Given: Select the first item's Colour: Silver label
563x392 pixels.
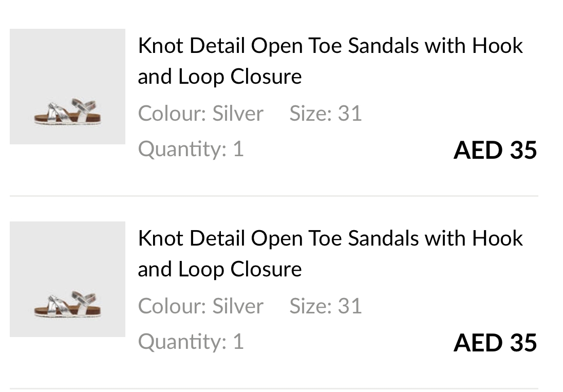Looking at the screenshot, I should pos(200,113).
